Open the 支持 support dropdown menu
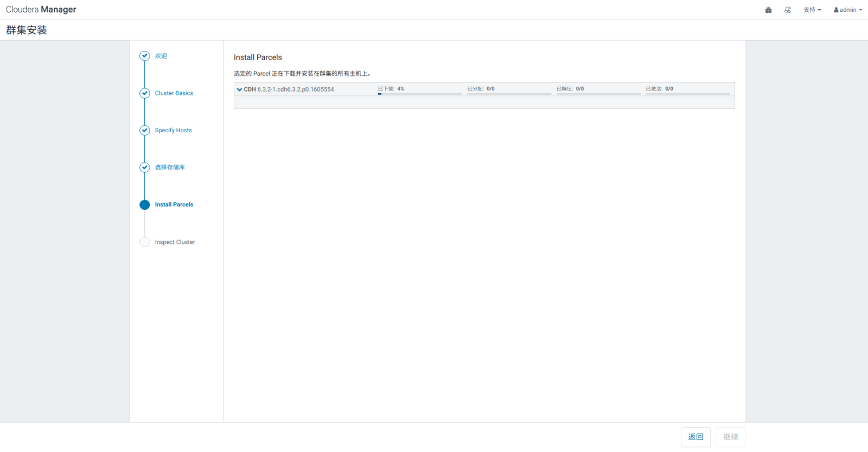 pos(812,10)
